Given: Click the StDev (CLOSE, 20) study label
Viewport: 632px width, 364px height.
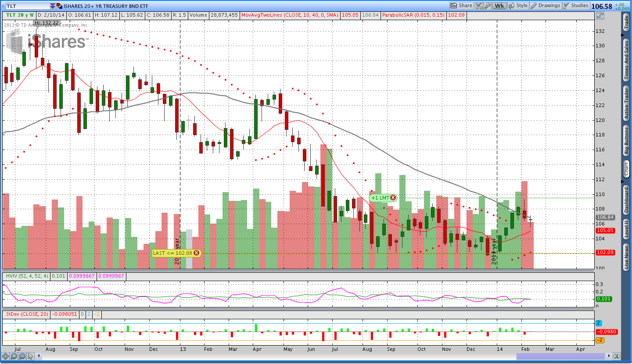Looking at the screenshot, I should (27, 314).
